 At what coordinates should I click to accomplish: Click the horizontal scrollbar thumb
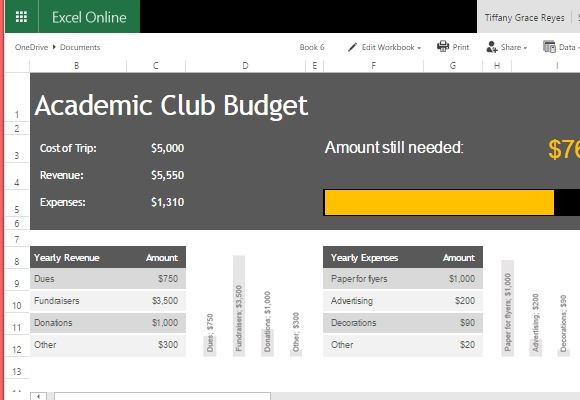click(x=162, y=396)
